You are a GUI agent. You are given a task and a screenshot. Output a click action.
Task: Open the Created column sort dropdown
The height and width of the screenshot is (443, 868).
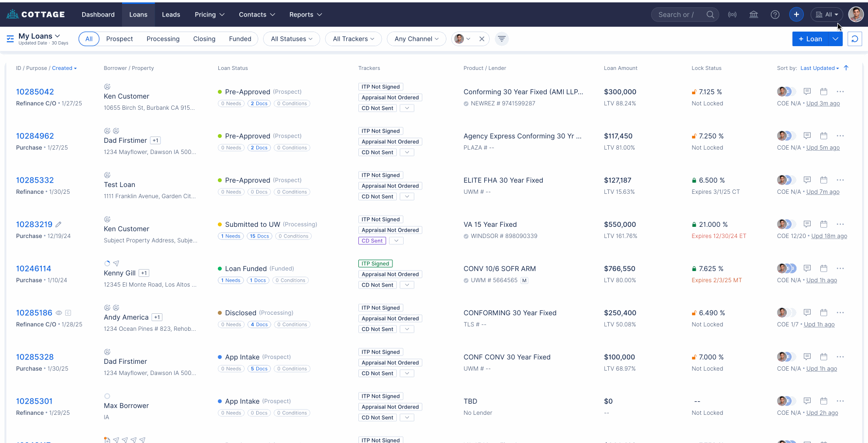64,68
